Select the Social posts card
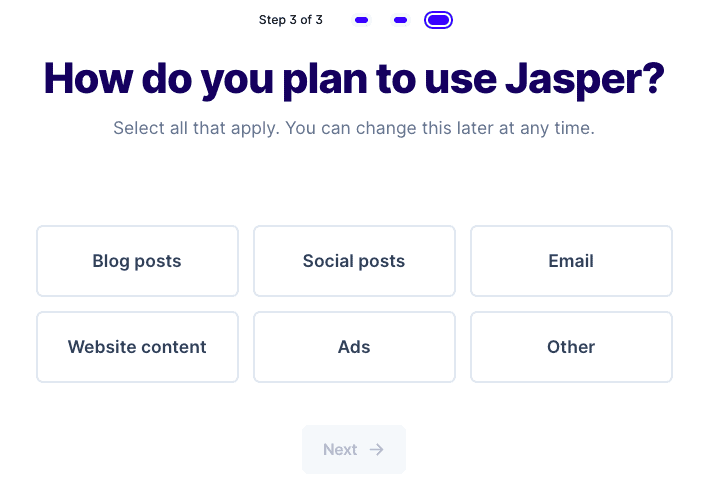The width and height of the screenshot is (713, 481). 354,261
